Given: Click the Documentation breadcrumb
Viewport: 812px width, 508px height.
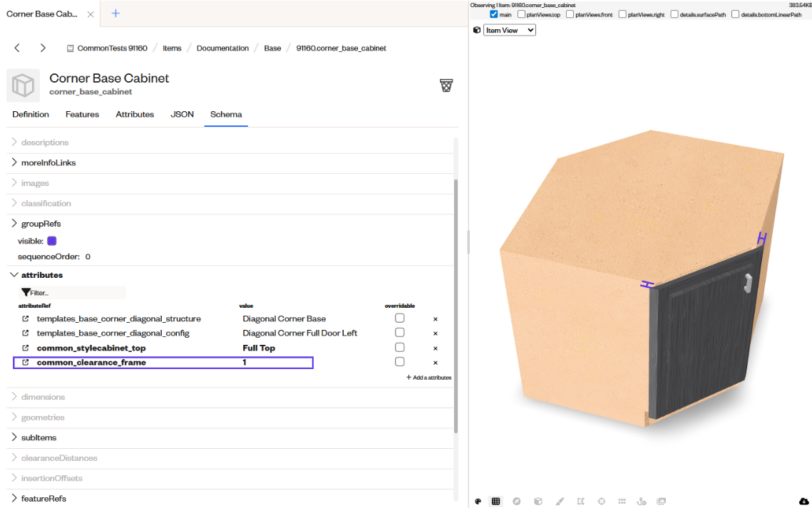Looking at the screenshot, I should [222, 48].
